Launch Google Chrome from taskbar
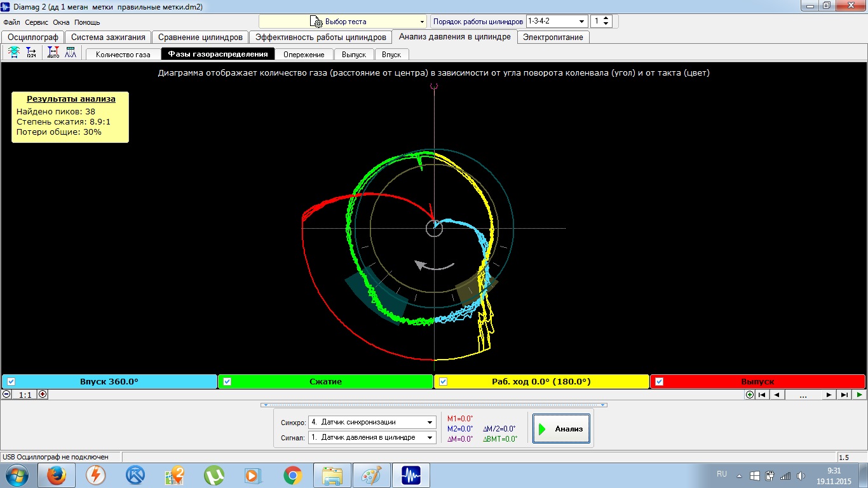 293,475
